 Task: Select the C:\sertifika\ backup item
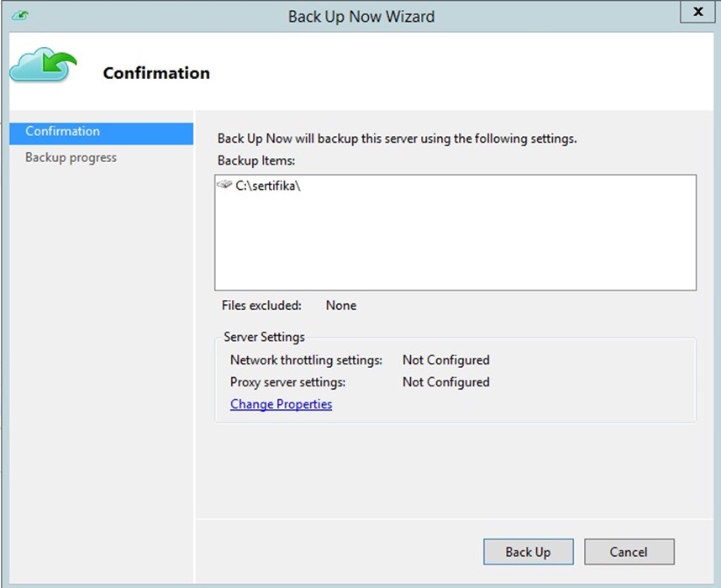(x=267, y=186)
